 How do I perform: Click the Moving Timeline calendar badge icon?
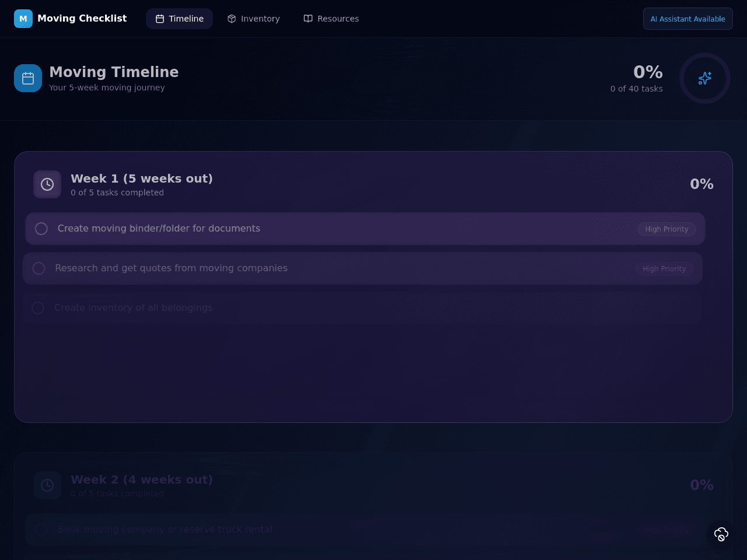[x=28, y=78]
